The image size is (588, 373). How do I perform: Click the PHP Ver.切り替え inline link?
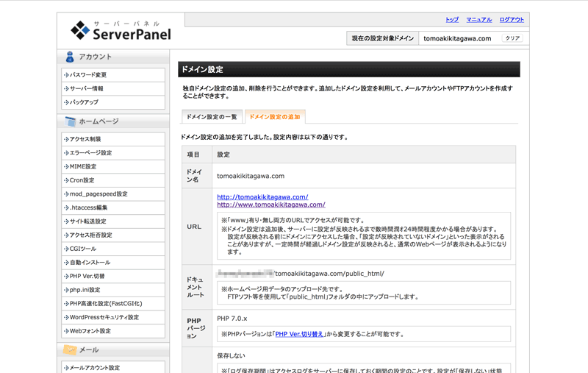click(x=299, y=334)
